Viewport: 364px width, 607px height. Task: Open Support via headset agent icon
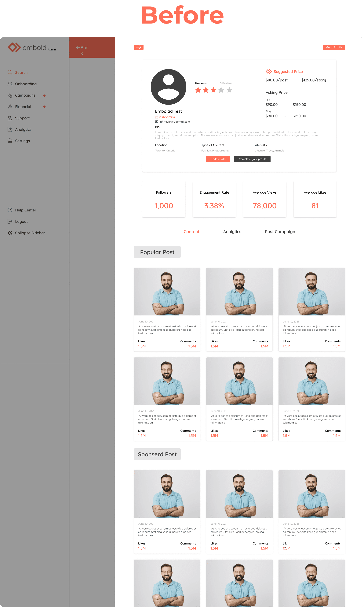pyautogui.click(x=10, y=118)
